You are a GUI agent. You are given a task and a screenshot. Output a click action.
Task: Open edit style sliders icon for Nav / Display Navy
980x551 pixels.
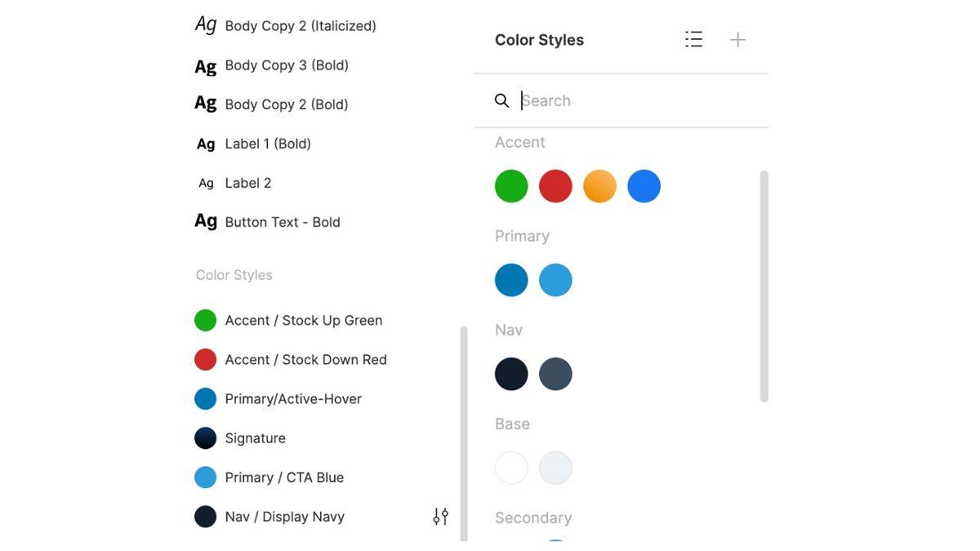pyautogui.click(x=440, y=516)
